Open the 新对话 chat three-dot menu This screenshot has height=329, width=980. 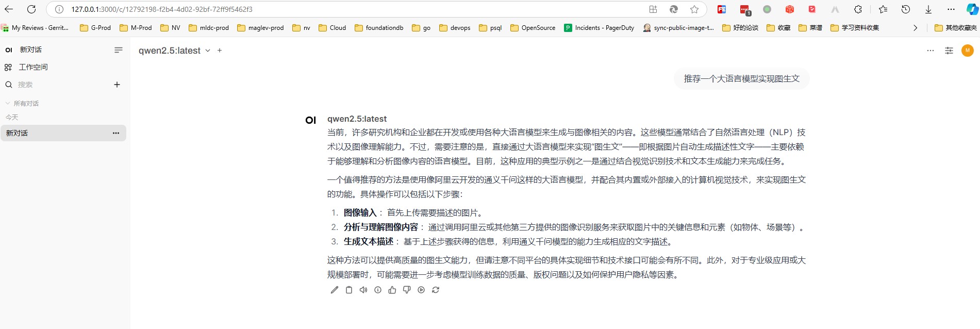point(116,133)
